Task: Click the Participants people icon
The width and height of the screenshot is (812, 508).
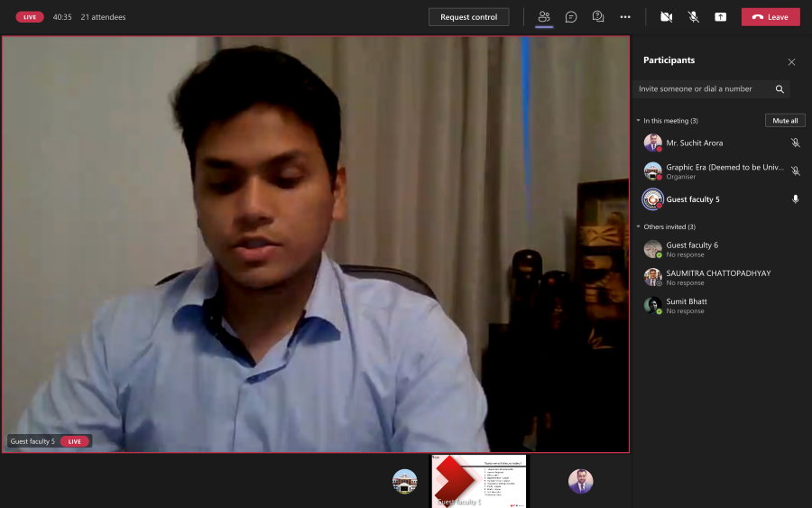Action: pos(544,17)
